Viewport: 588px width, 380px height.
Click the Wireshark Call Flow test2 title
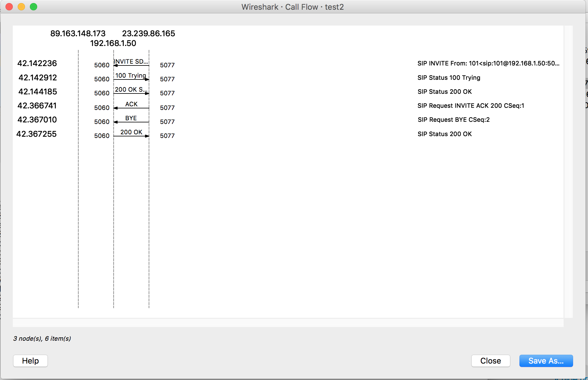(292, 7)
